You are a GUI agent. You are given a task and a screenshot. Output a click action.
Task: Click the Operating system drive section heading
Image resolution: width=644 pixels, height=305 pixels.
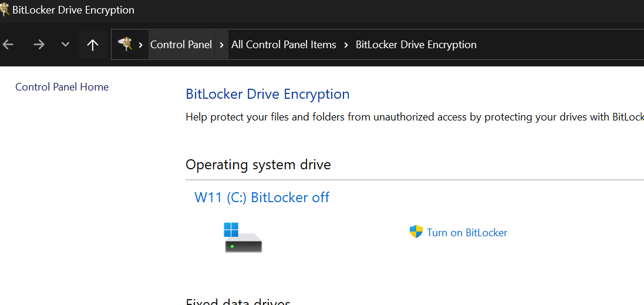pos(258,165)
